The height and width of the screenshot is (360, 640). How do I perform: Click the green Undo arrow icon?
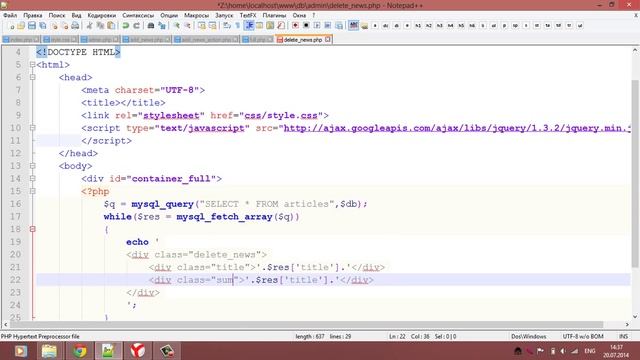(x=125, y=26)
